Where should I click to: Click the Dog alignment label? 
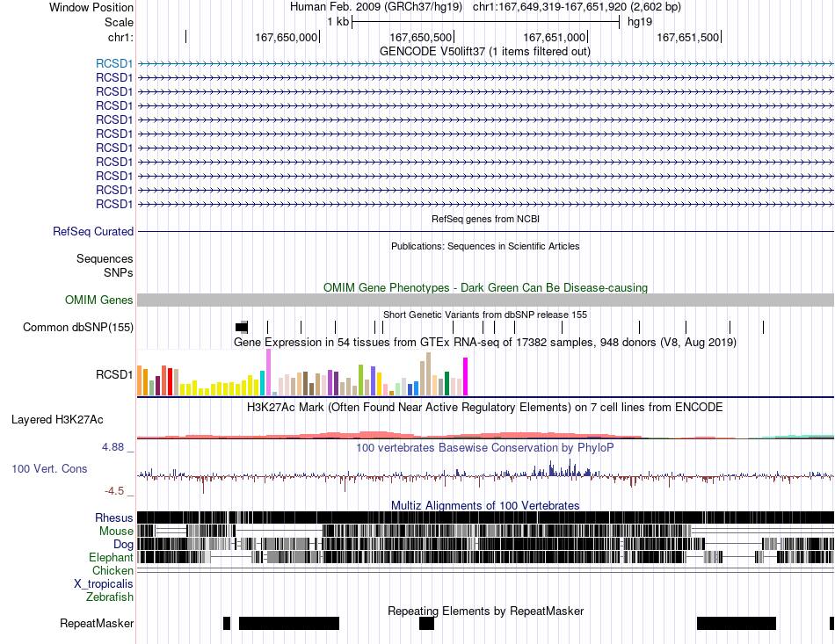coord(123,544)
